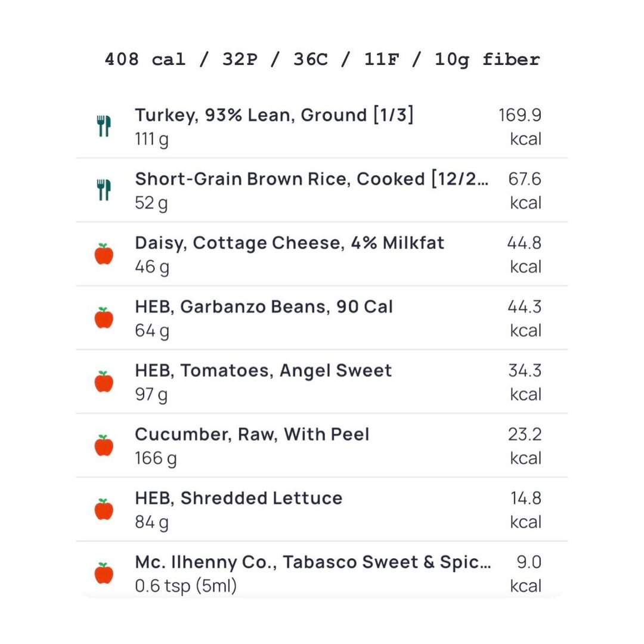Click the apple icon beside Cottage Cheese
644x644 pixels.
coord(104,254)
